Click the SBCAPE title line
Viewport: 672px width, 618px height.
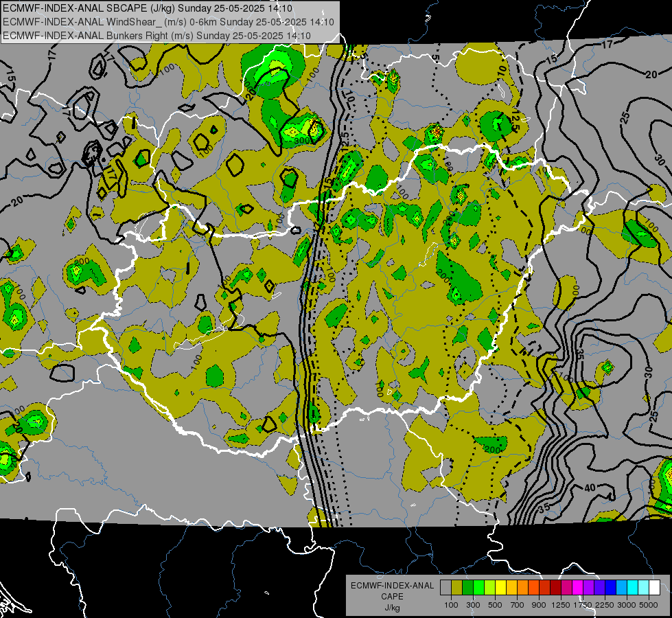click(148, 8)
